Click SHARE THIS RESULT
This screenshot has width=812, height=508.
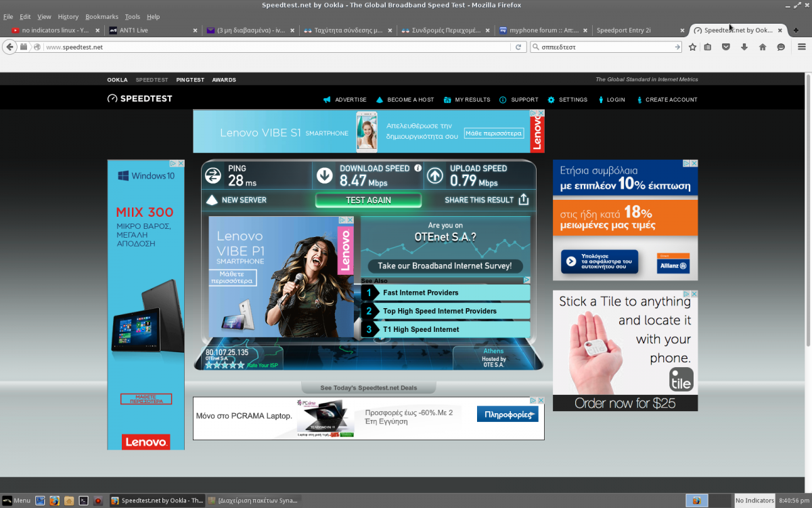coord(479,200)
